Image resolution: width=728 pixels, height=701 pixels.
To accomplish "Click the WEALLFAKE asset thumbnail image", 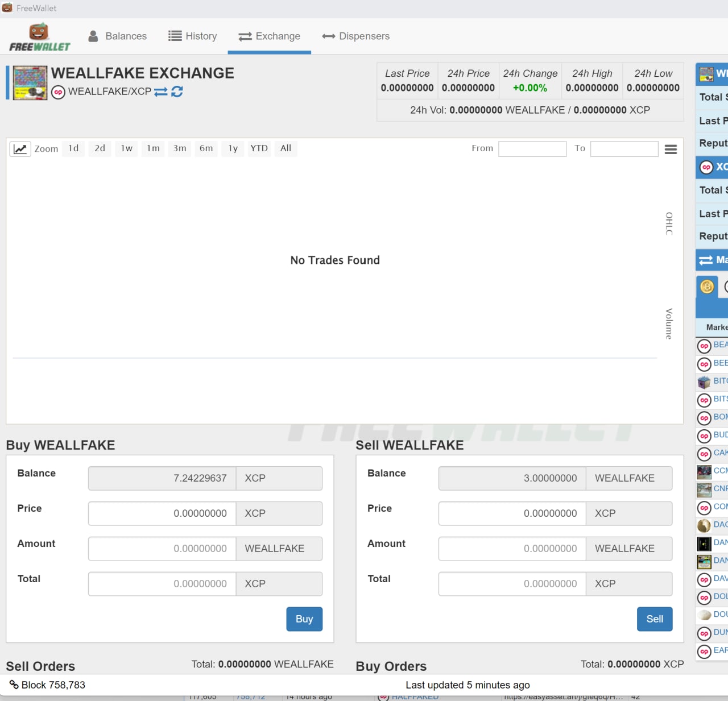I will pos(30,83).
